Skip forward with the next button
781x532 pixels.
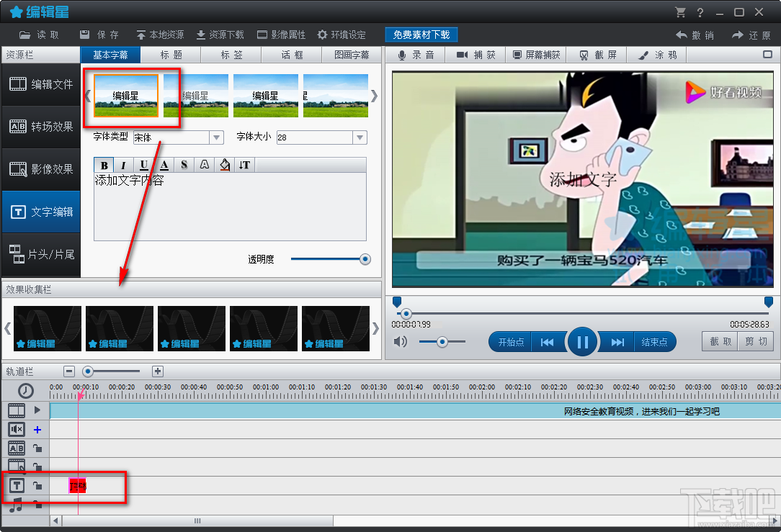tap(617, 343)
